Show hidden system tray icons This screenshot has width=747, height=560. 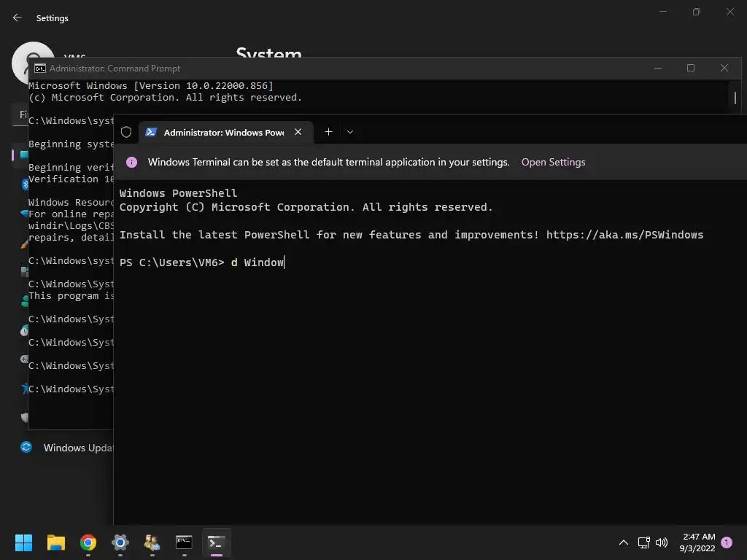click(623, 542)
